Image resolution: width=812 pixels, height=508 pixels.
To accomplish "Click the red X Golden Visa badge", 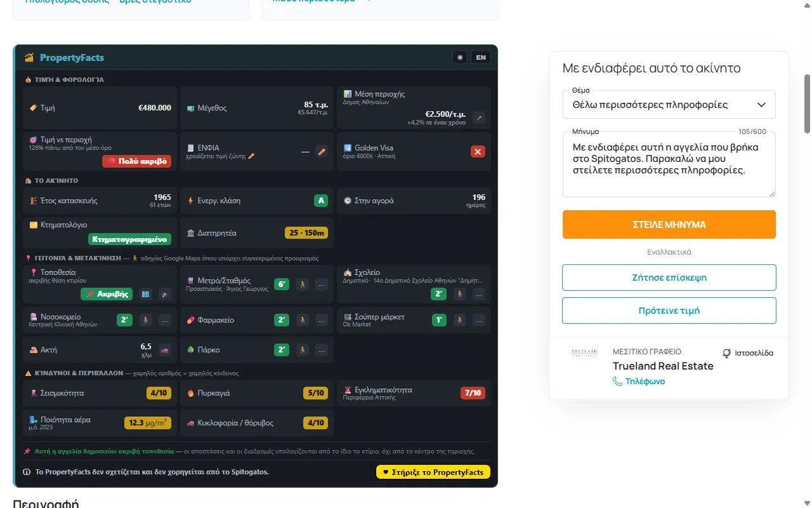I will [478, 152].
